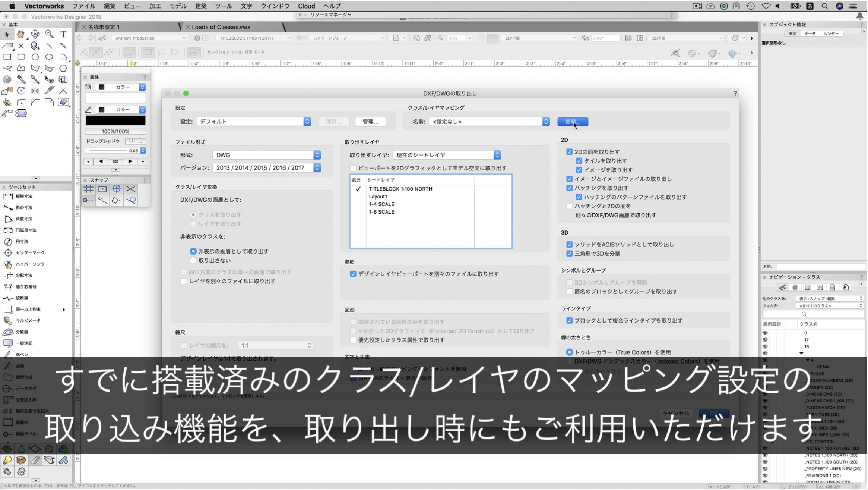The height and width of the screenshot is (490, 868).
Task: Toggle Snap to Grid in Snap palette
Action: pyautogui.click(x=89, y=189)
